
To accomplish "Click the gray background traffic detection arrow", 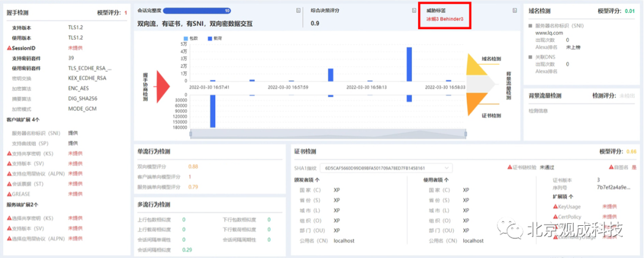I will pos(481,84).
